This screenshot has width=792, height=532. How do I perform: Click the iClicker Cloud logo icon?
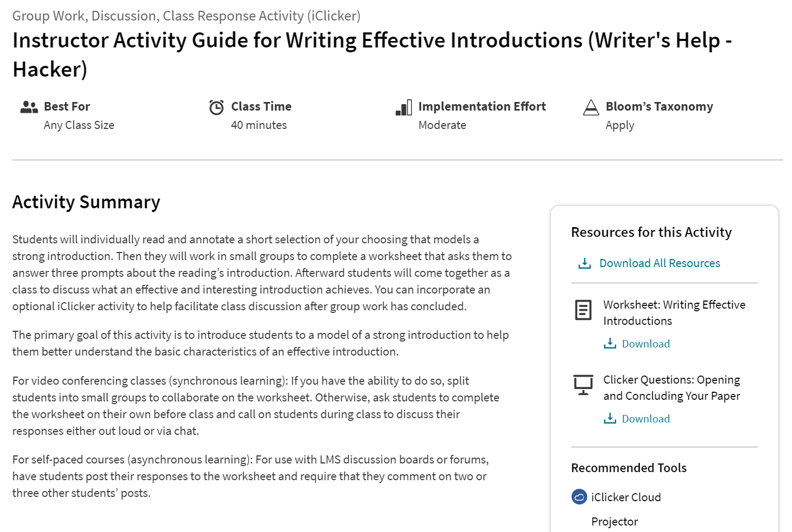pyautogui.click(x=578, y=497)
